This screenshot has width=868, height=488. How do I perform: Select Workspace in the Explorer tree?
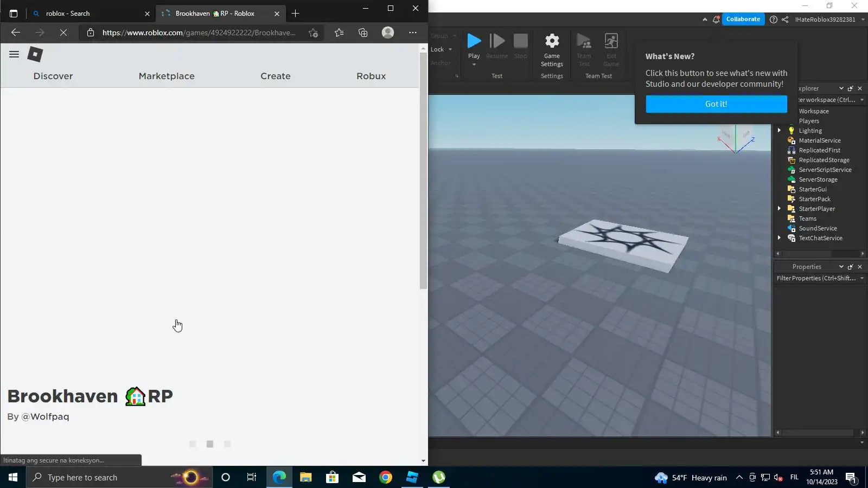(x=814, y=111)
